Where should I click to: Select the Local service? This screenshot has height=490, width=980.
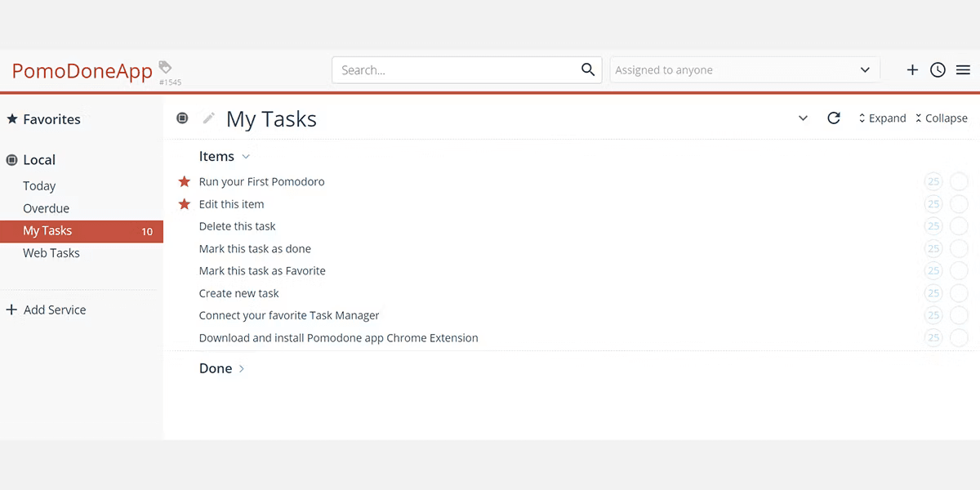click(x=31, y=160)
